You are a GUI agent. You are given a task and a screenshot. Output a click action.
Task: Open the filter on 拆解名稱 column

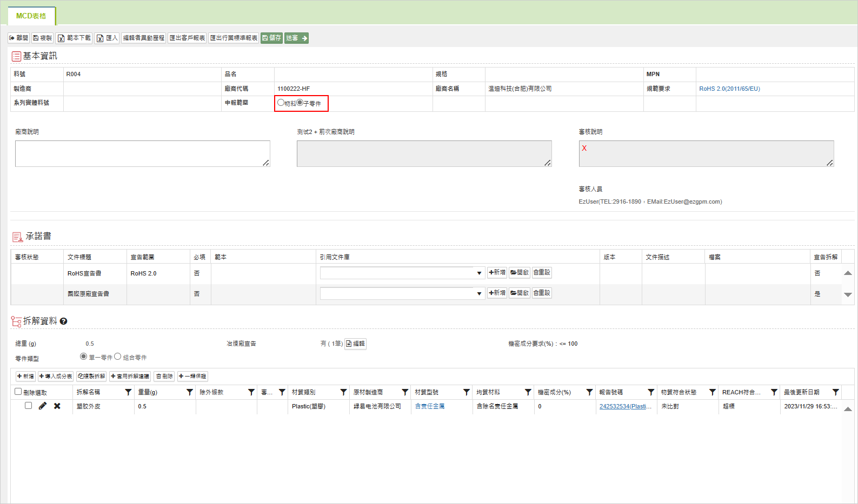128,392
